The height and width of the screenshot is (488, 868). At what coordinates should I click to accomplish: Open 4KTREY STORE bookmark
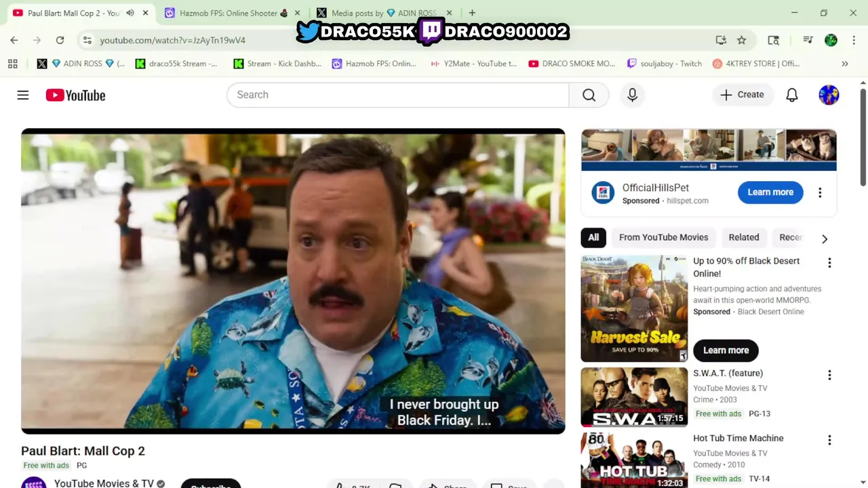(756, 64)
